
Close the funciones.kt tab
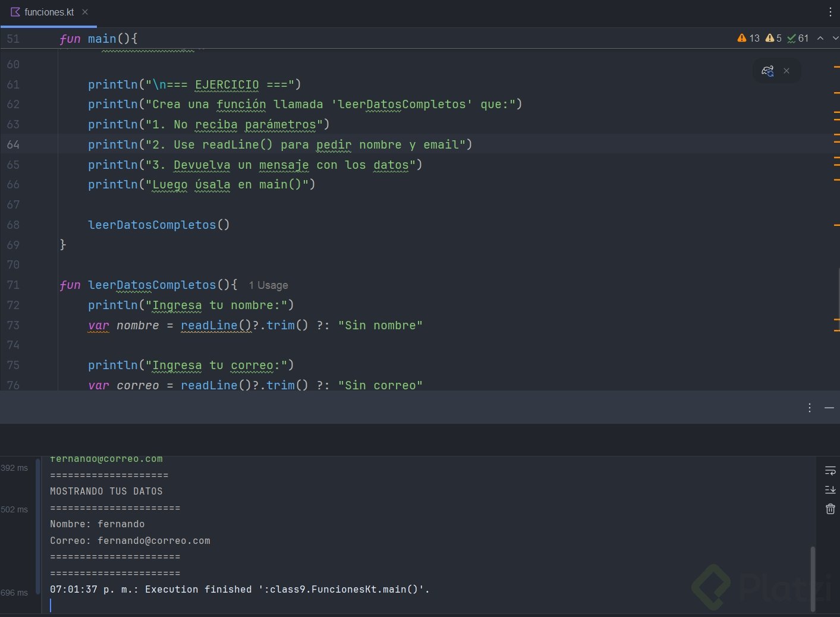85,12
